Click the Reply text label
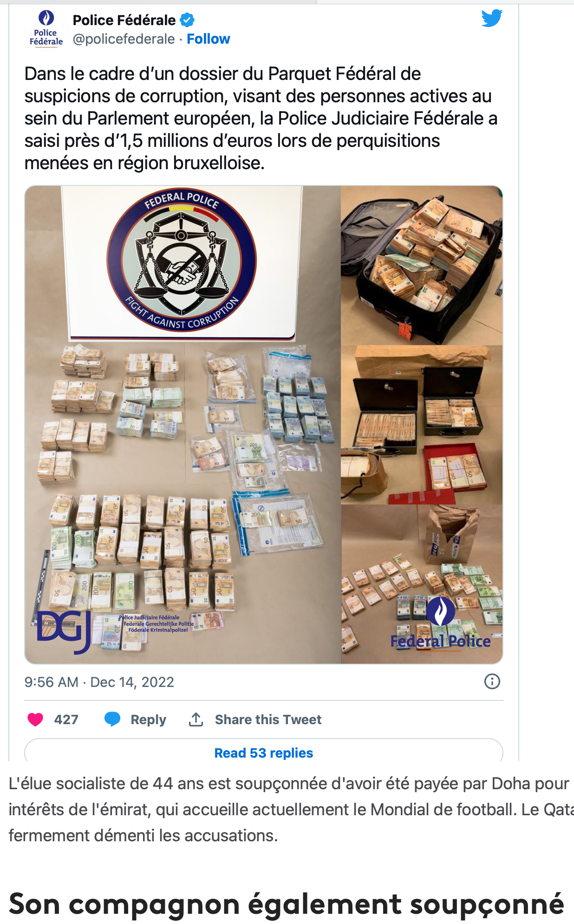 (x=148, y=719)
